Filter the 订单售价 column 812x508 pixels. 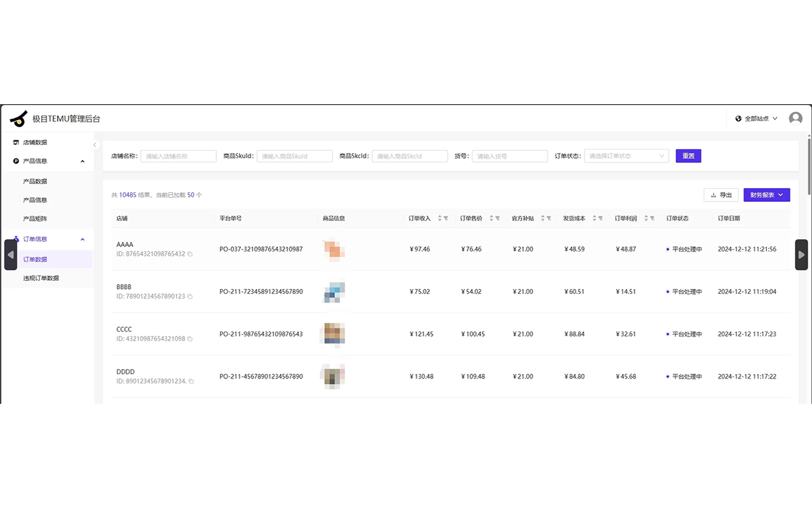click(x=497, y=218)
